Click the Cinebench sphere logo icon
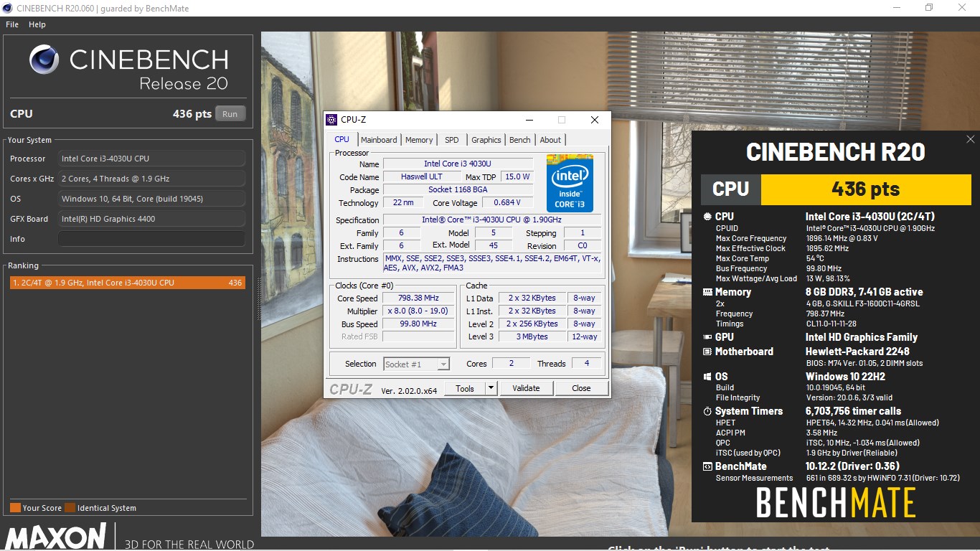980x551 pixels. (44, 60)
